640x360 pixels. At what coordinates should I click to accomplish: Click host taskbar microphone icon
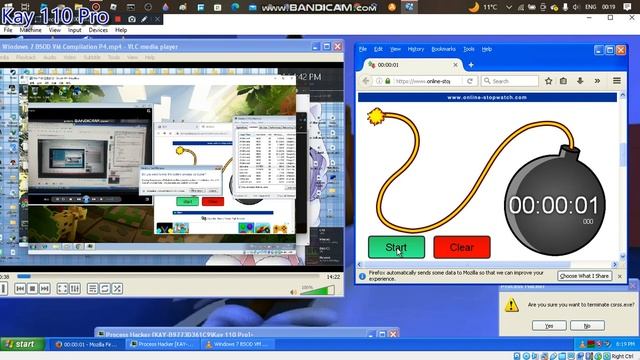pos(565,7)
